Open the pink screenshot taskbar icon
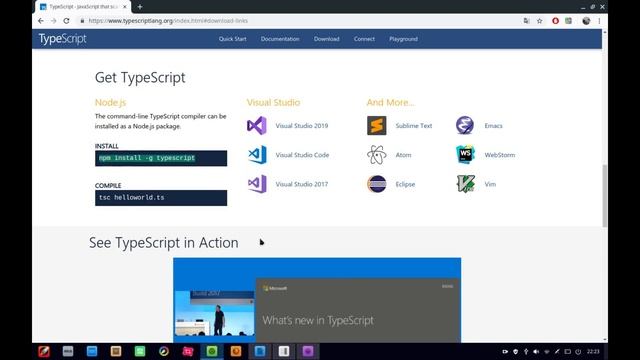 (x=188, y=351)
